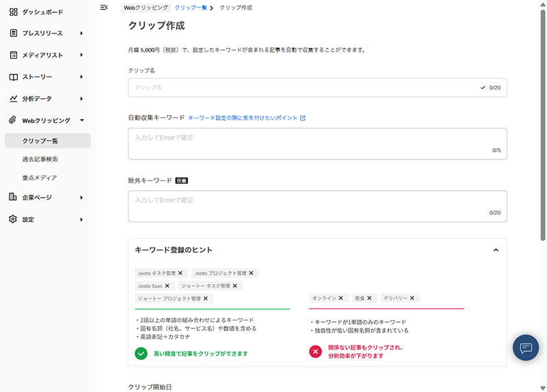
Task: Collapse sidebar with the hamburger toggle icon
Action: 104,8
